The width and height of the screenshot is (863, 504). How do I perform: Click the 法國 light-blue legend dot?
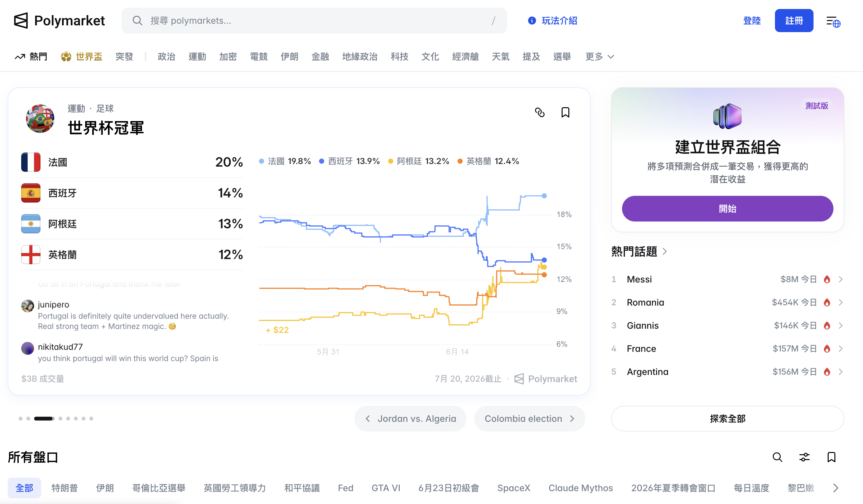tap(262, 161)
